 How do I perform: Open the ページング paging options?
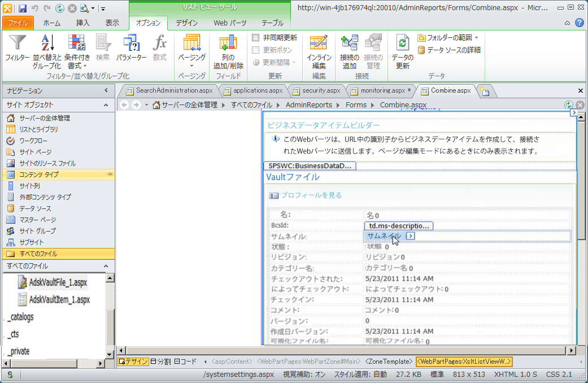click(191, 51)
